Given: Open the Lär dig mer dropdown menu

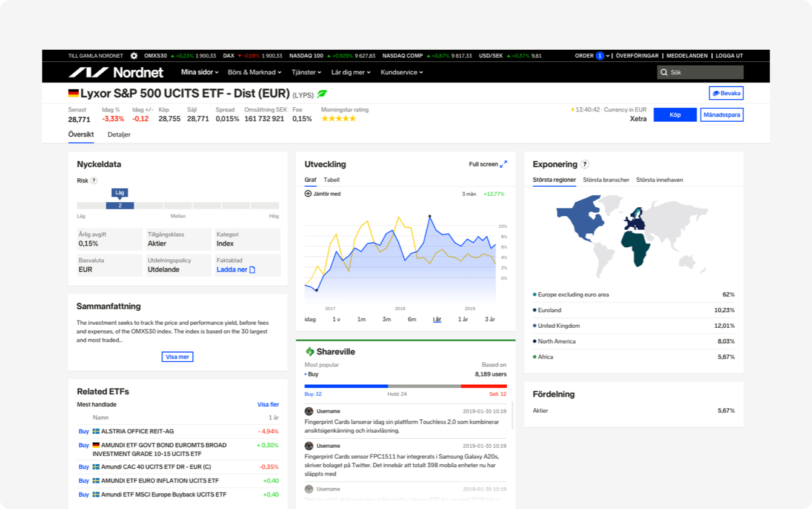Looking at the screenshot, I should [351, 72].
